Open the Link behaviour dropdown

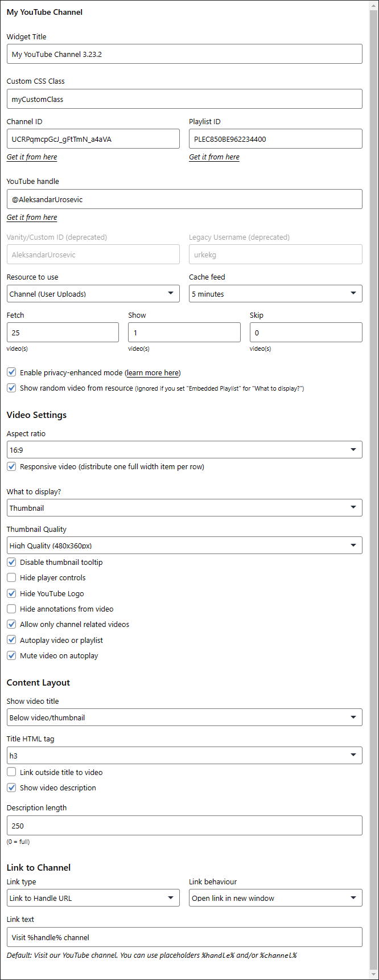(x=275, y=898)
